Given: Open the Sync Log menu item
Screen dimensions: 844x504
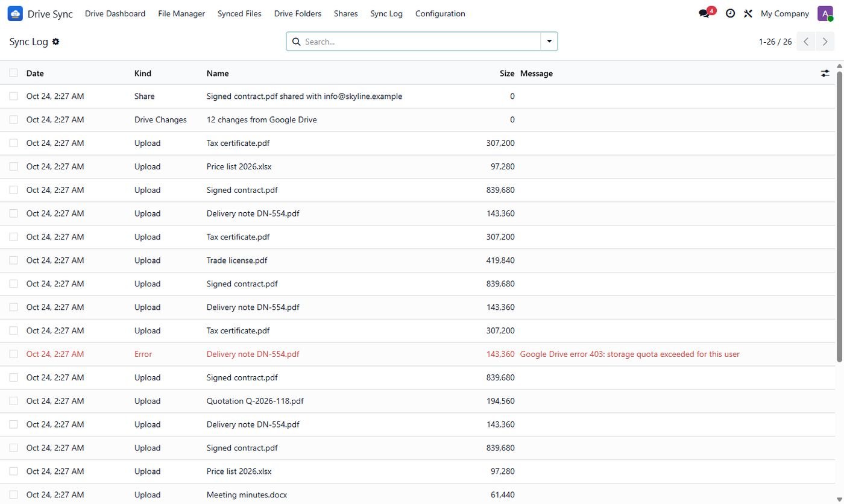Looking at the screenshot, I should tap(386, 13).
